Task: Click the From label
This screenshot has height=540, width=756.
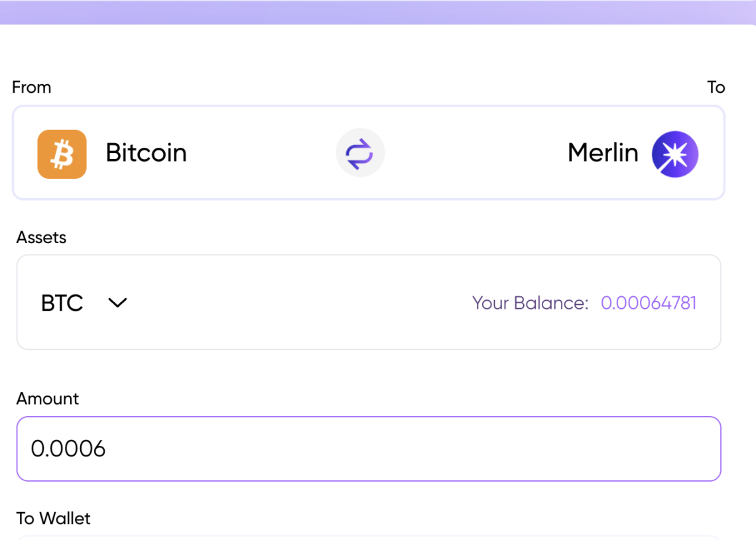Action: pyautogui.click(x=31, y=87)
